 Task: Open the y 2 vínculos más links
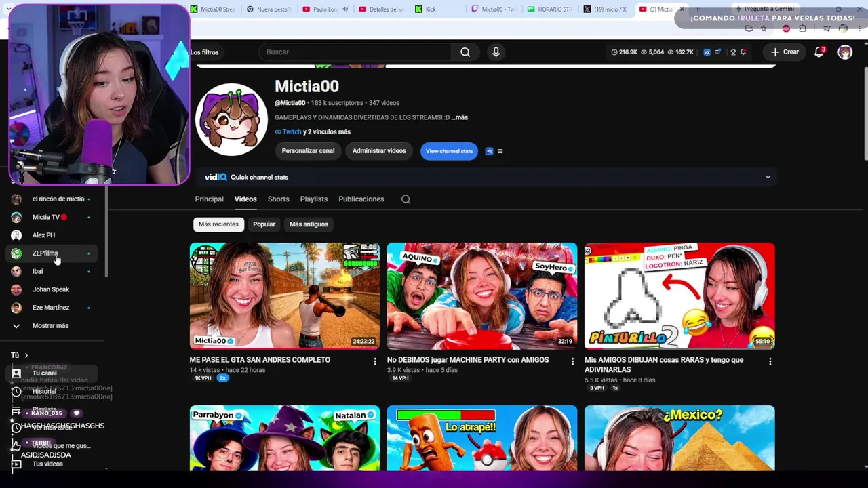(x=327, y=132)
